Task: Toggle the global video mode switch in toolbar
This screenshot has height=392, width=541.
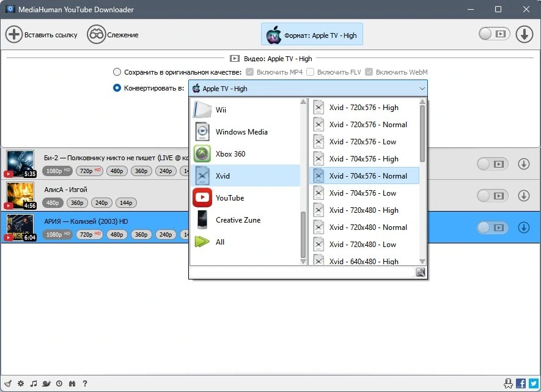Action: click(494, 34)
